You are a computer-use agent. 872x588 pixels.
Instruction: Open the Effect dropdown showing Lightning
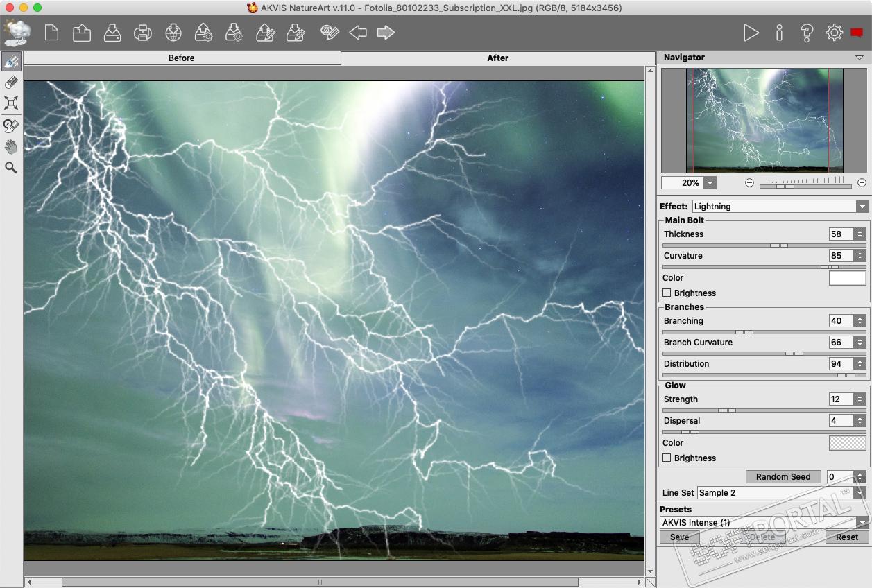click(x=780, y=207)
